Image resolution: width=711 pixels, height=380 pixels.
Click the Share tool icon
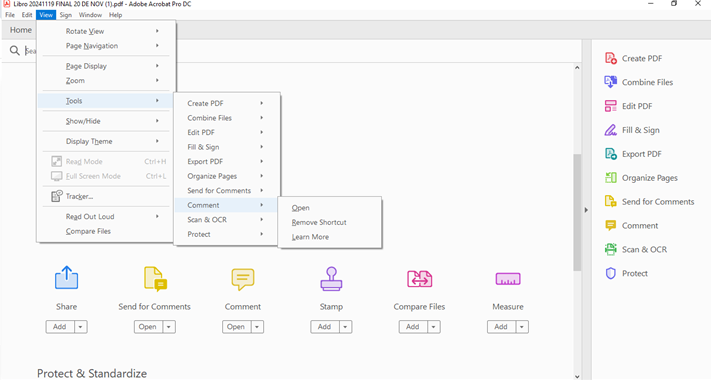66,278
